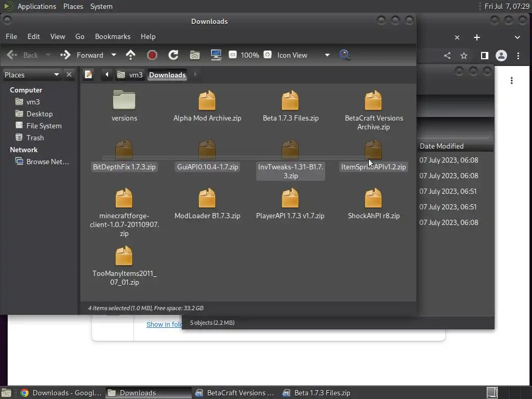This screenshot has height=399, width=532.
Task: Open the versions folder
Action: click(124, 100)
